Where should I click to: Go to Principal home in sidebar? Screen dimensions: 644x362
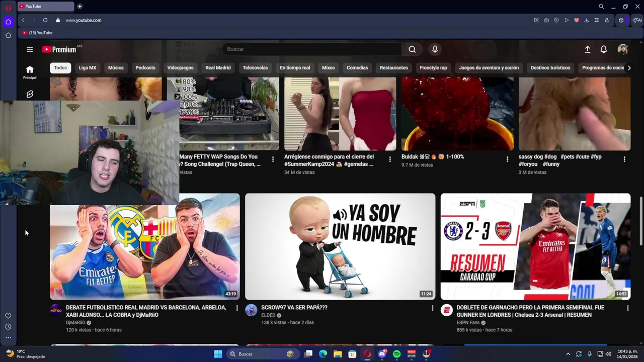30,72
